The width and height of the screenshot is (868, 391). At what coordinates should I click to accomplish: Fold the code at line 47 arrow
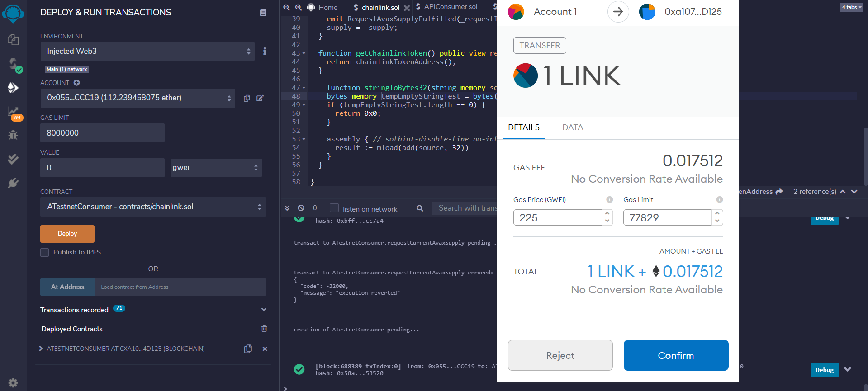pos(304,88)
